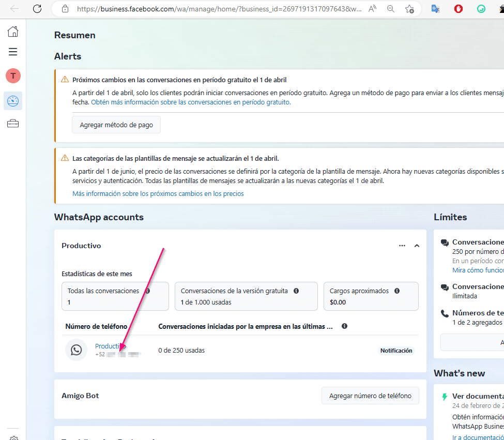Open link about conversaciones en período gratuito

click(191, 102)
